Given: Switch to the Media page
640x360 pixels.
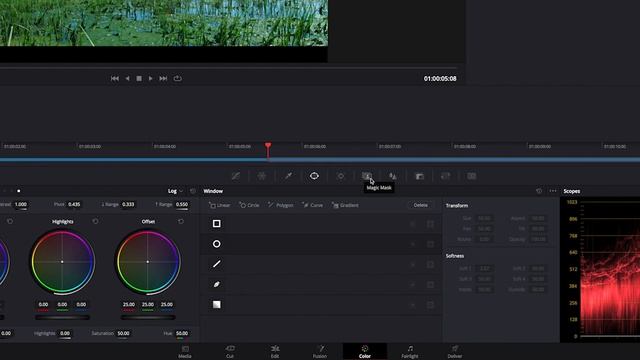Looking at the screenshot, I should pyautogui.click(x=185, y=351).
